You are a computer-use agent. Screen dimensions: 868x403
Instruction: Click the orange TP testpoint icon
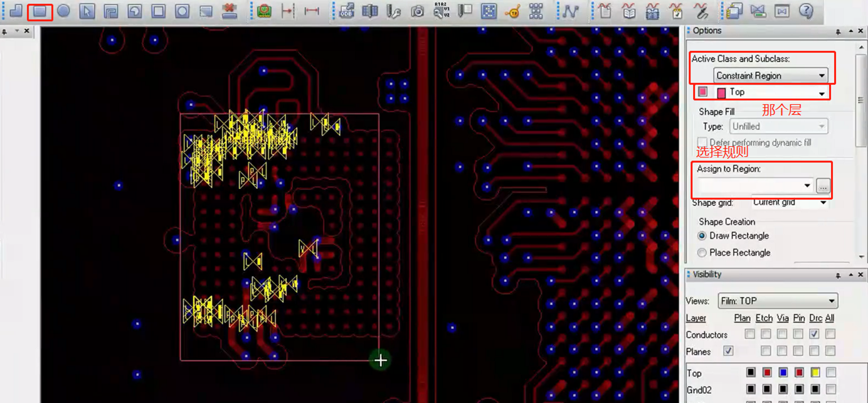[512, 11]
